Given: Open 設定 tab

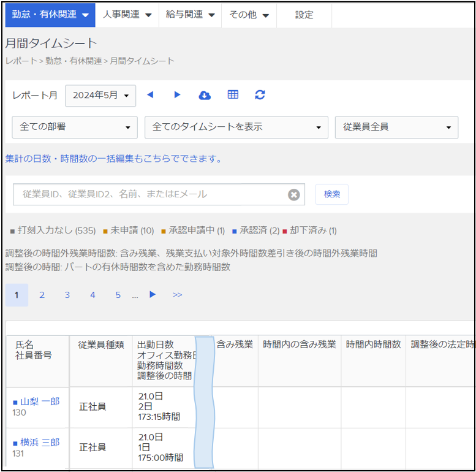Looking at the screenshot, I should [304, 15].
